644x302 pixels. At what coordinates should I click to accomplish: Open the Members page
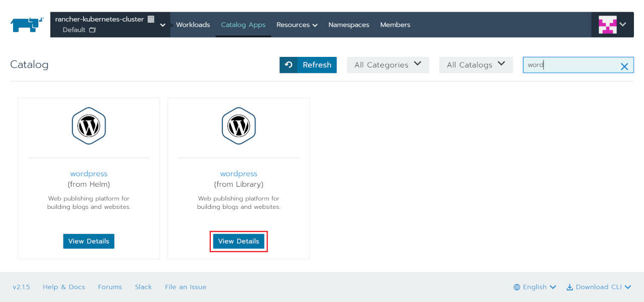(x=395, y=25)
